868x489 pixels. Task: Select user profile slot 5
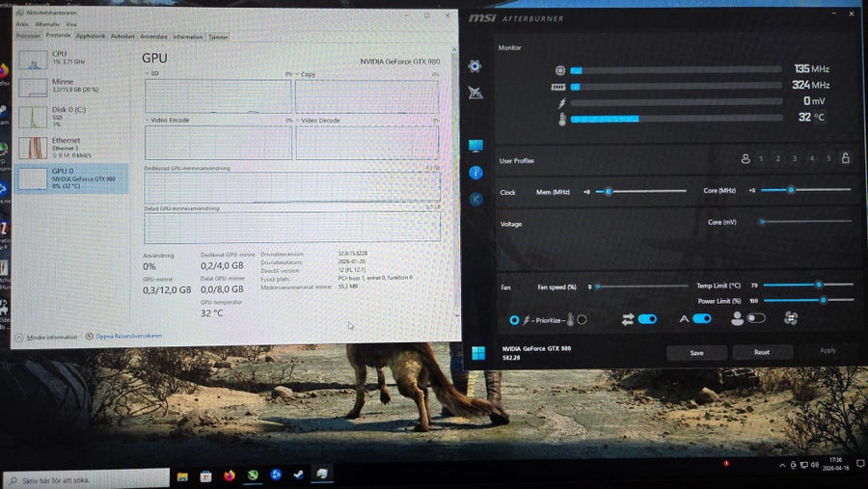click(x=828, y=158)
